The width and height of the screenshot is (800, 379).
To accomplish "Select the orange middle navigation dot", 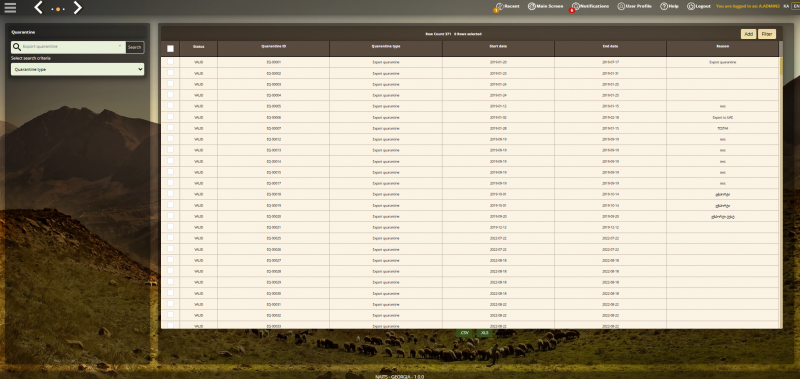I will (58, 9).
